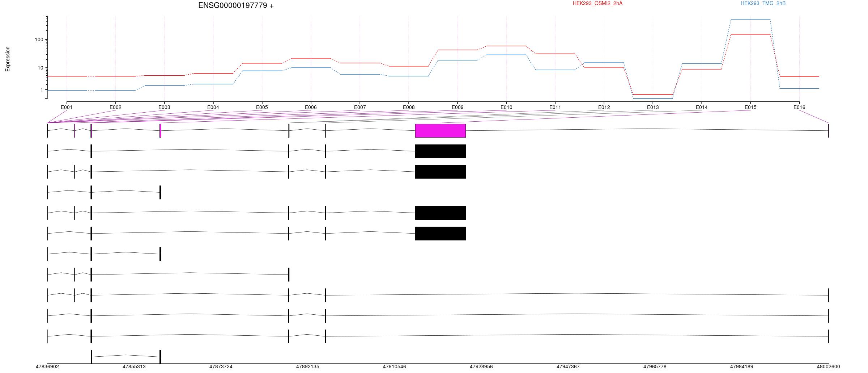The width and height of the screenshot is (868, 373).
Task: Select exon bin label E009
Action: 458,107
